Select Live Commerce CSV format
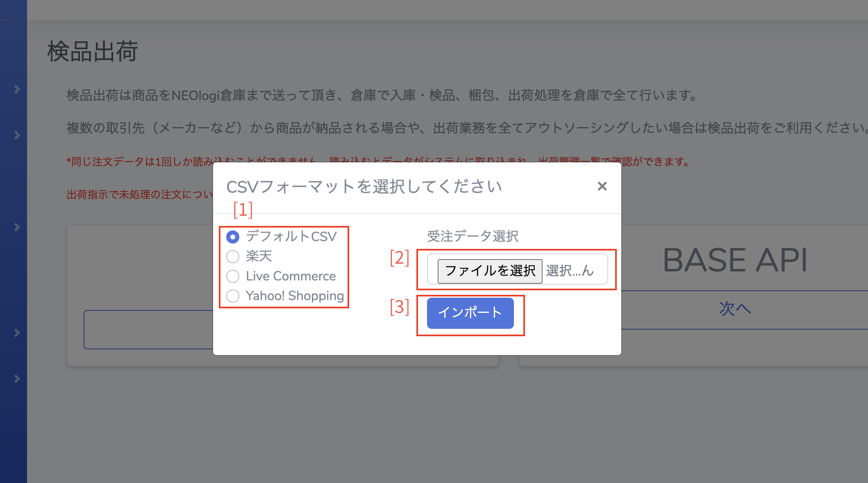Image resolution: width=868 pixels, height=483 pixels. 233,276
